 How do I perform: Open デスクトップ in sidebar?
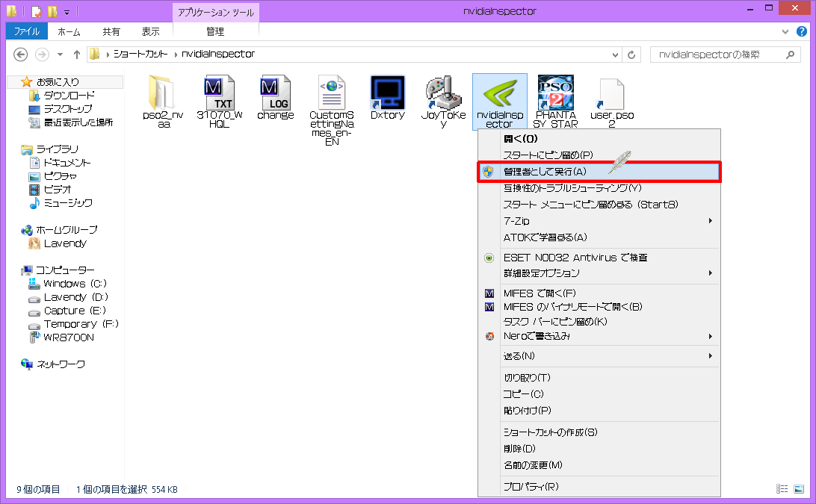coord(68,109)
